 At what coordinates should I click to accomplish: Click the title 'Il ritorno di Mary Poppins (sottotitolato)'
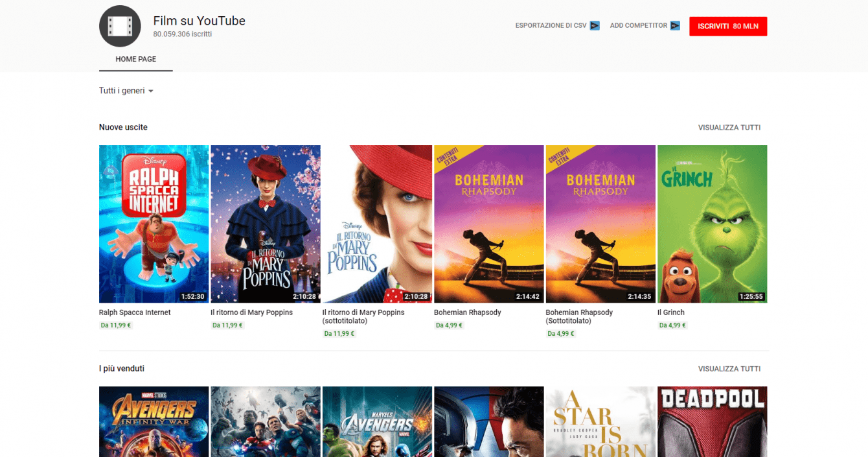point(363,316)
